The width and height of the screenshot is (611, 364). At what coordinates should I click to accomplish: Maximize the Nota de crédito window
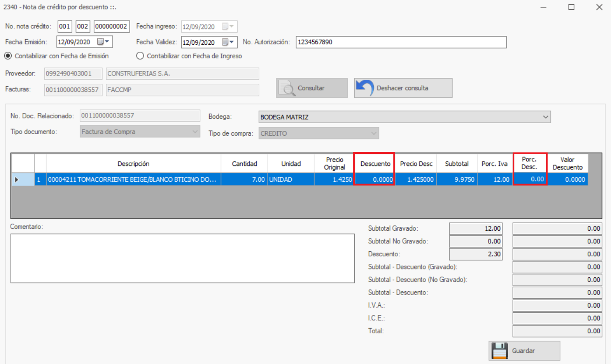coord(571,7)
